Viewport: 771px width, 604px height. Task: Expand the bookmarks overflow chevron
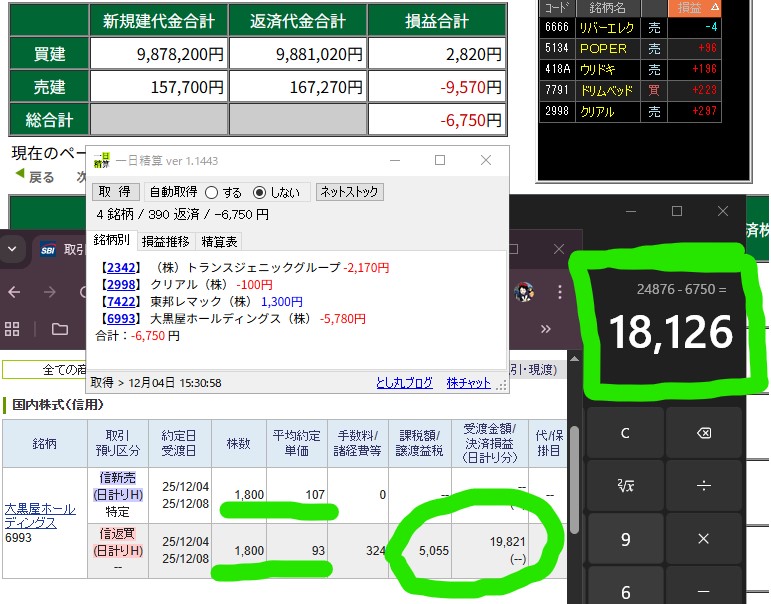(545, 329)
